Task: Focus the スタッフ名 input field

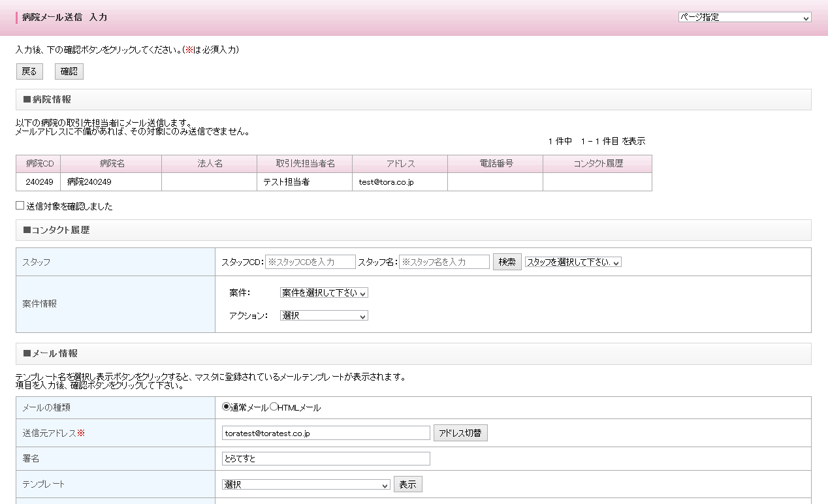Action: pos(444,262)
